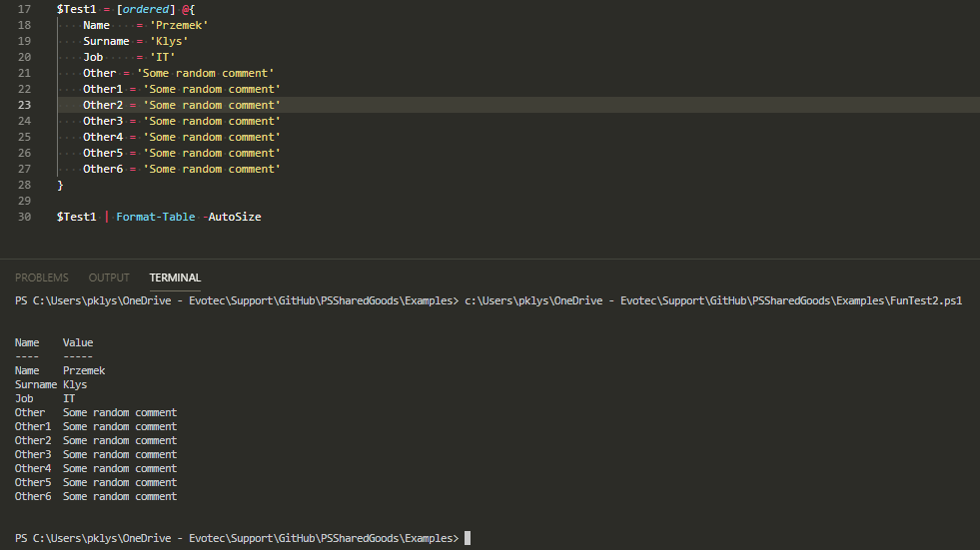The width and height of the screenshot is (980, 550).
Task: Focus the terminal prompt at the cursor
Action: [467, 538]
